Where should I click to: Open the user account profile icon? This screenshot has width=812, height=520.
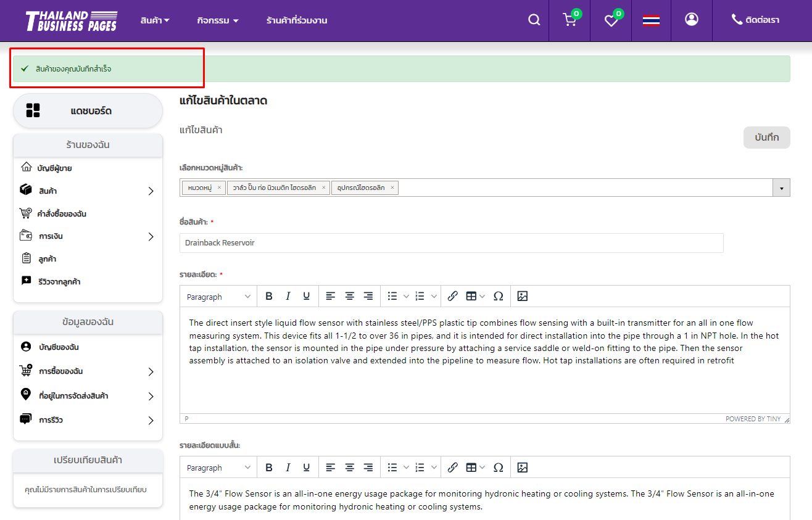692,20
